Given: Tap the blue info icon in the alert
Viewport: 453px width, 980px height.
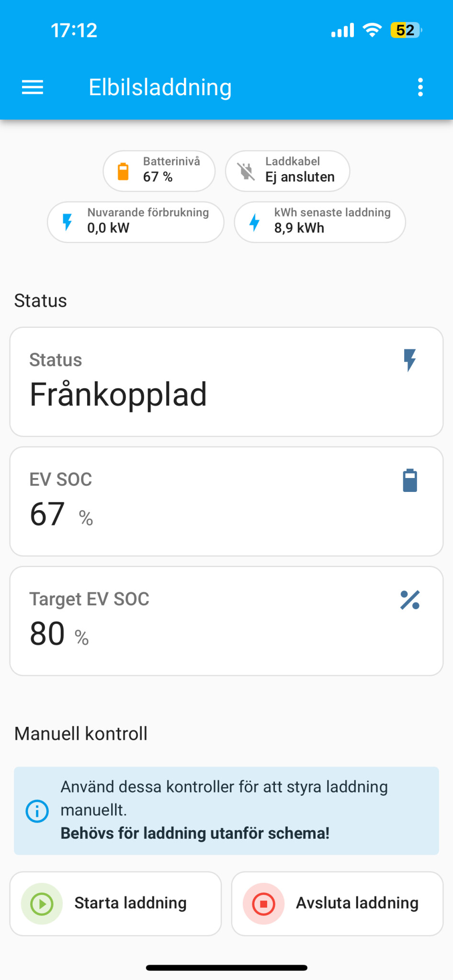Looking at the screenshot, I should pyautogui.click(x=37, y=811).
